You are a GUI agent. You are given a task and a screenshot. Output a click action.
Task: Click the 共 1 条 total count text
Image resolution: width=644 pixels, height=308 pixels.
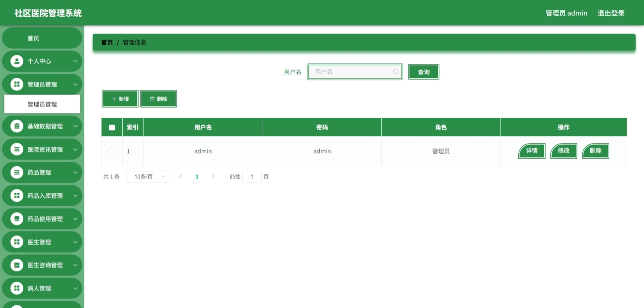pos(111,177)
